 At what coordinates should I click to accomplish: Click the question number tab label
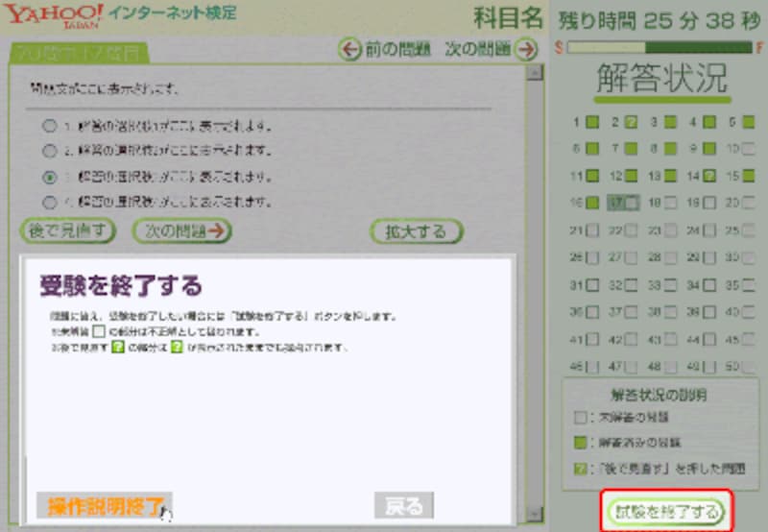(79, 54)
